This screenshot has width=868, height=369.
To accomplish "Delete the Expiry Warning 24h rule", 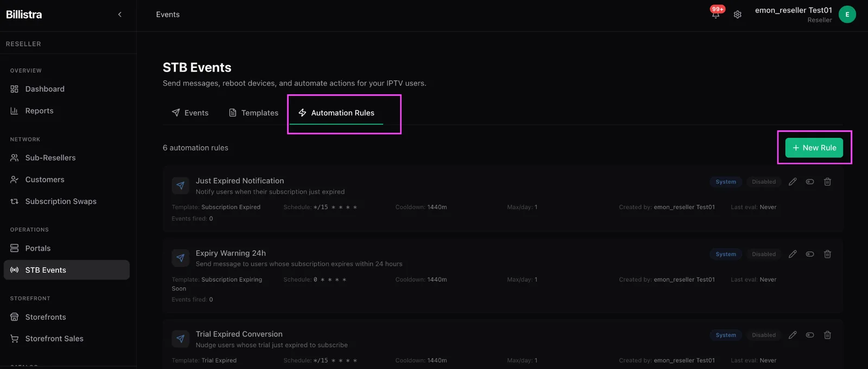I will tap(827, 254).
